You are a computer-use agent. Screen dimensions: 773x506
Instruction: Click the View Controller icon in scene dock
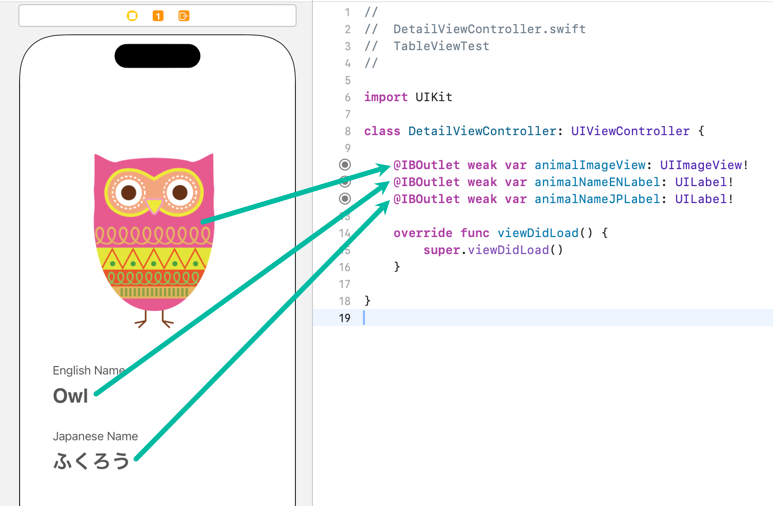[x=132, y=16]
